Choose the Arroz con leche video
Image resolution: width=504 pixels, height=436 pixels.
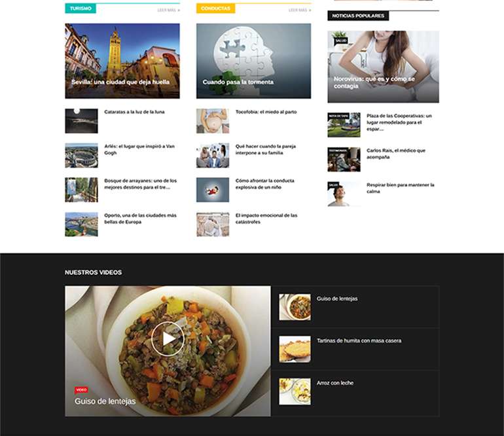coord(334,382)
